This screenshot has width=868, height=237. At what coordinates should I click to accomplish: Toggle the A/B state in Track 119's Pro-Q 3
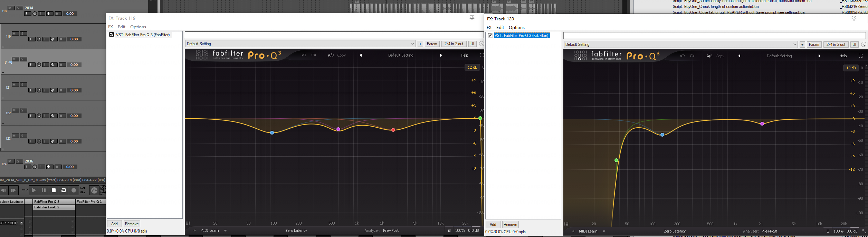tap(331, 55)
